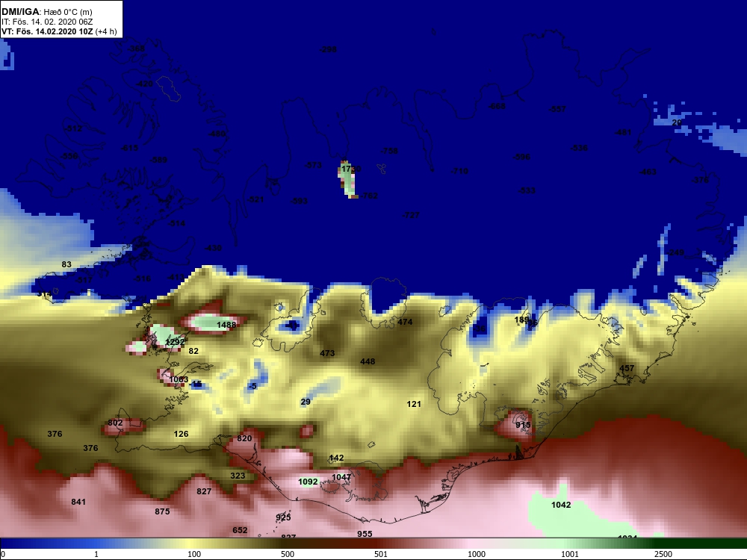Click the map value 1092
Screen dimensions: 747x560
point(308,482)
